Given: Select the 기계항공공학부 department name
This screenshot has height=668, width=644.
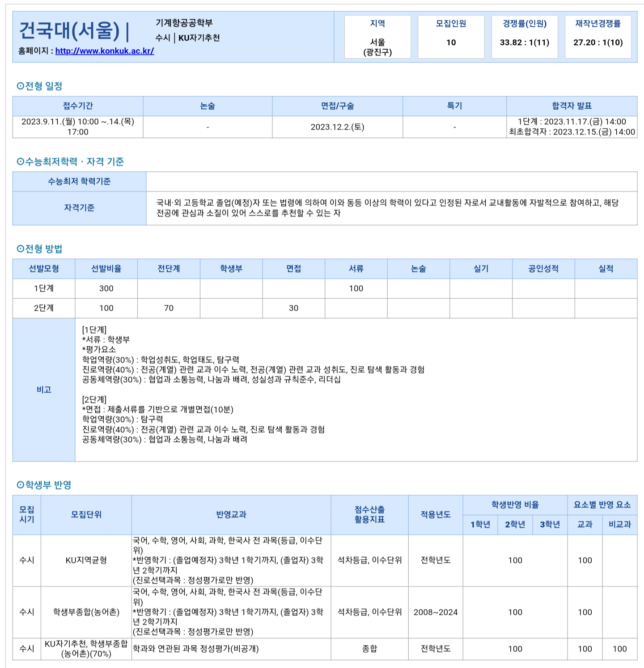Looking at the screenshot, I should tap(184, 23).
